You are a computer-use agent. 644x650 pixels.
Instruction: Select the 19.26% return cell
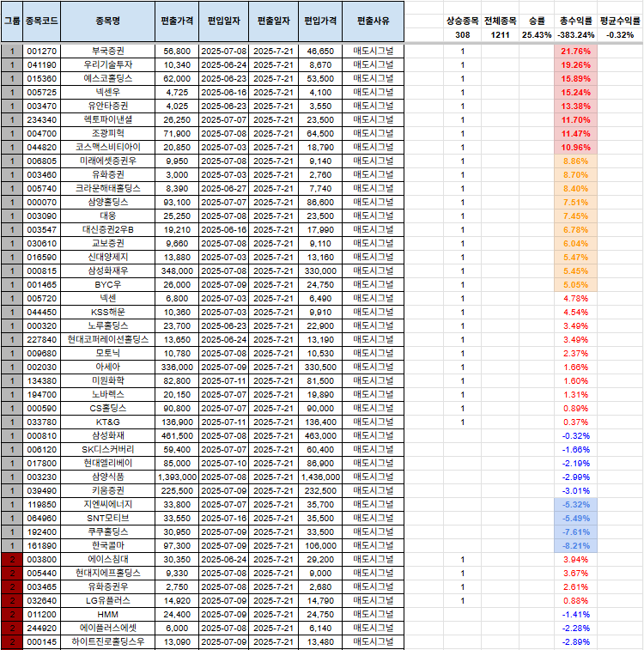(575, 65)
